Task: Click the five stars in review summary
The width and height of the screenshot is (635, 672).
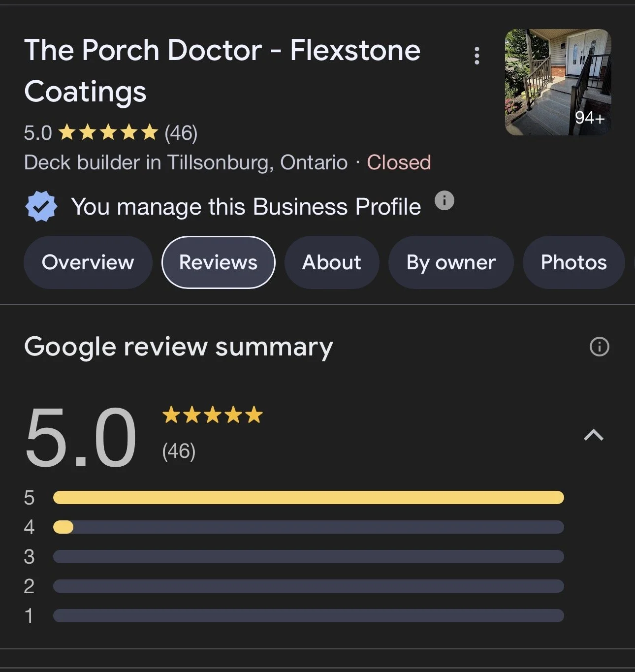Action: point(213,415)
